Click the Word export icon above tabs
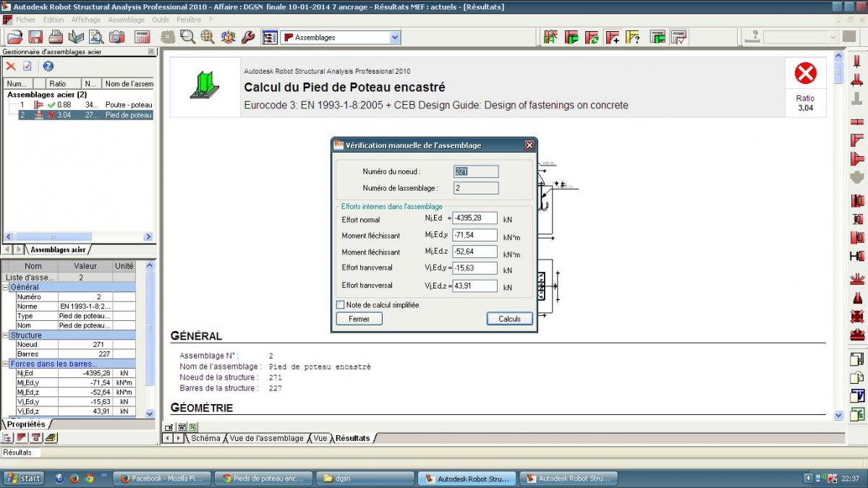The width and height of the screenshot is (868, 488). 182,427
